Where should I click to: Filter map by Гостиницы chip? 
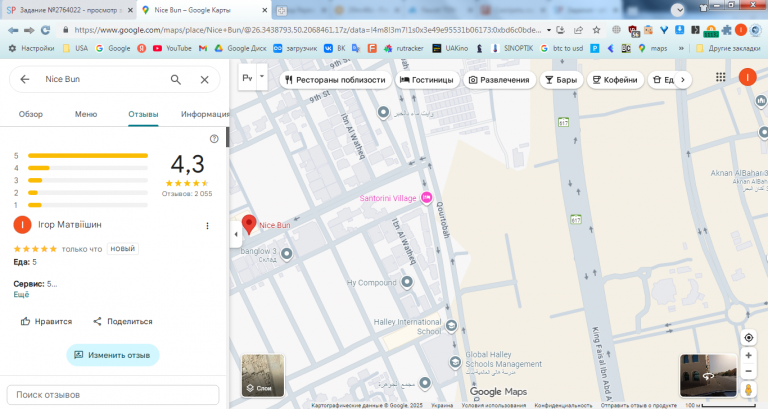pos(427,80)
